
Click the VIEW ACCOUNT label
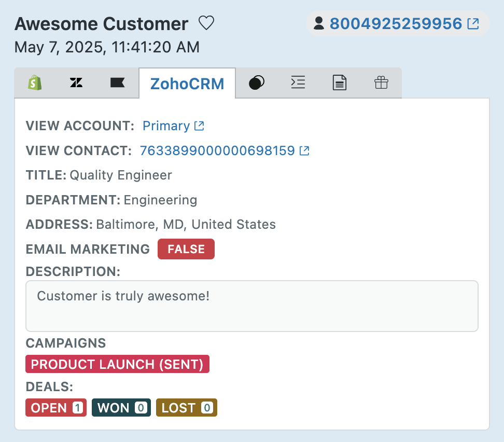[x=80, y=126]
